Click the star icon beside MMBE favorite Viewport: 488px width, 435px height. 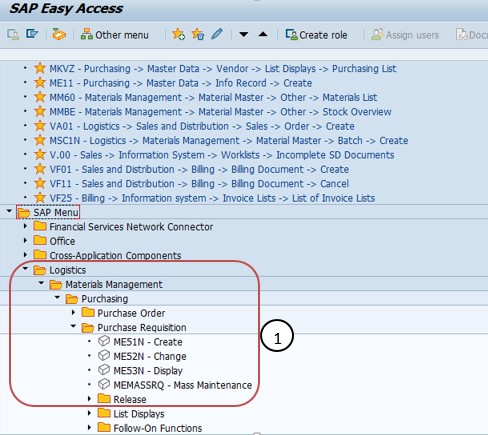click(x=40, y=111)
